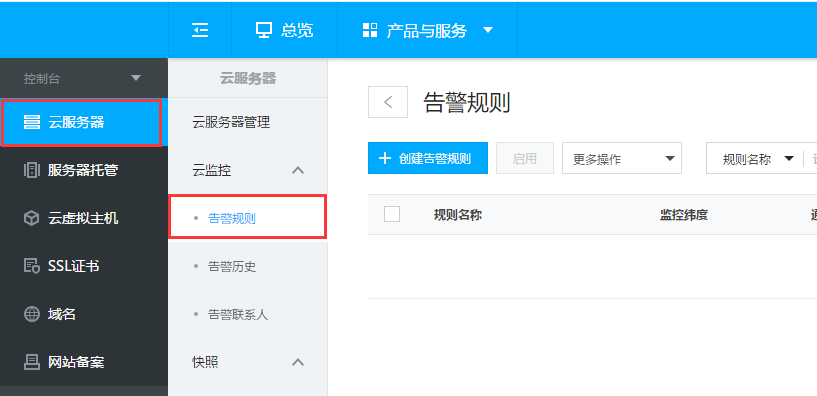Select SSL证书 in the left sidebar

84,266
